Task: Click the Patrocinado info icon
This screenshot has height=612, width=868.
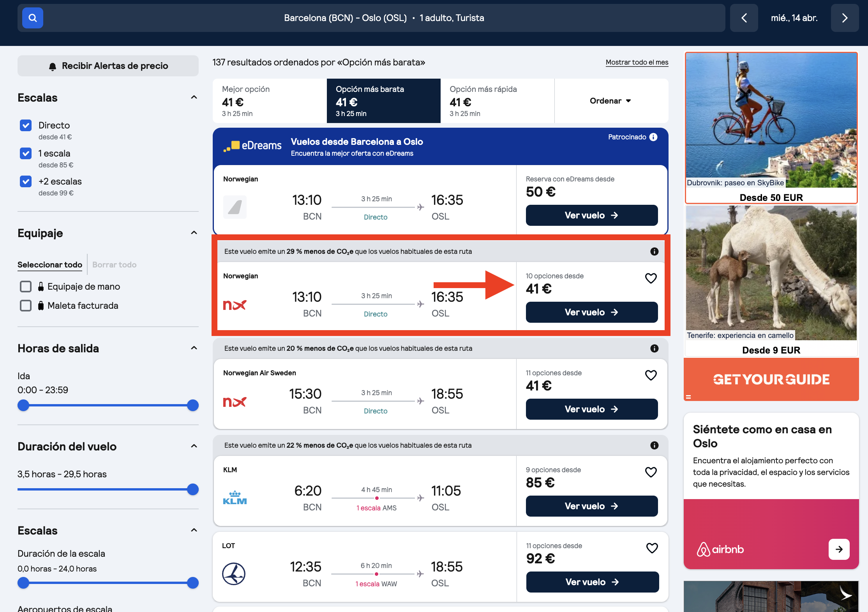Action: (x=653, y=137)
